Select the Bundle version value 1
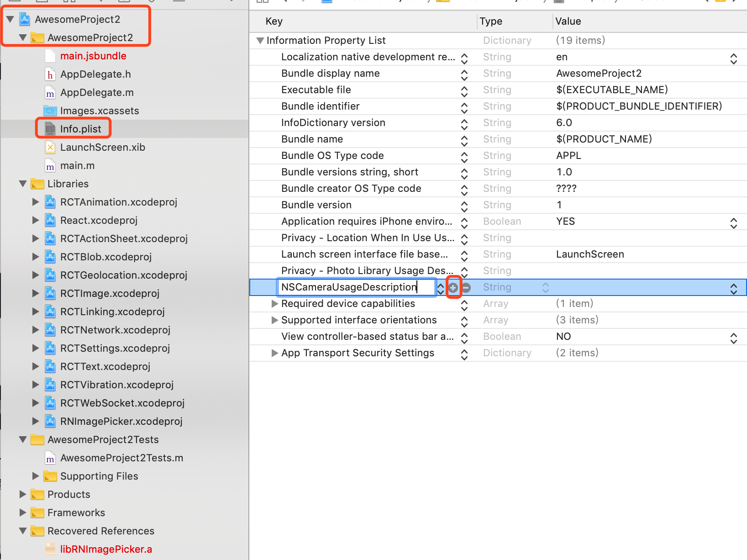 click(559, 205)
